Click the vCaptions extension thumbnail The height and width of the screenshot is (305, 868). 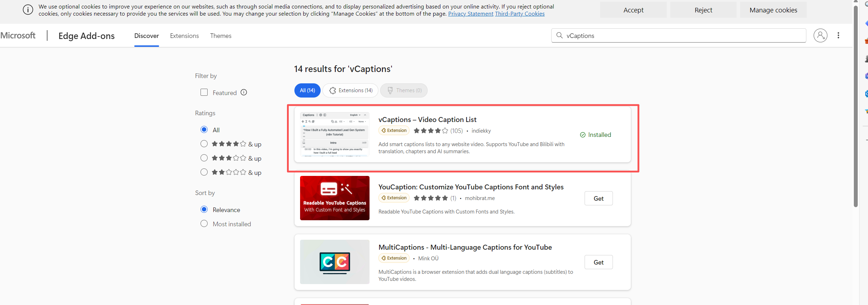click(x=334, y=134)
